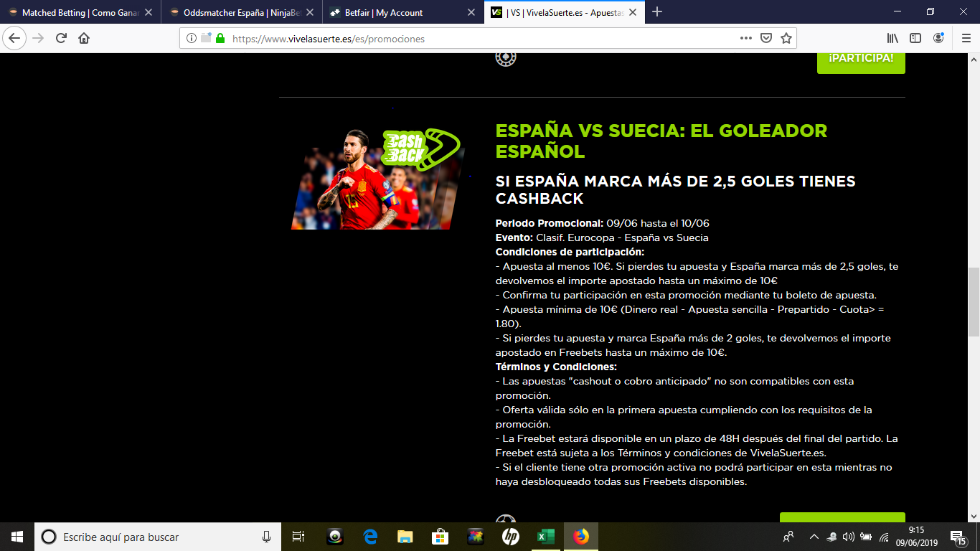Close the Oddsmatcher España tab
This screenshot has width=980, height=551.
[x=310, y=12]
